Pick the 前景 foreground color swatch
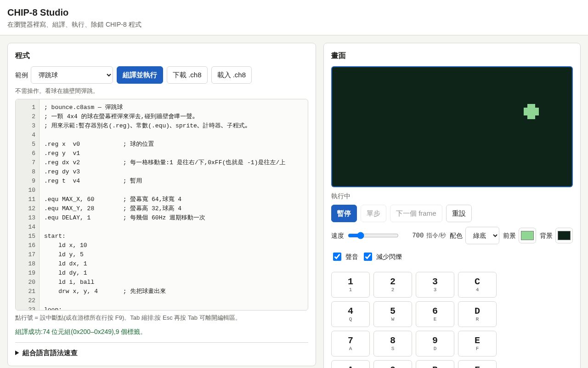The image size is (588, 368). (527, 236)
